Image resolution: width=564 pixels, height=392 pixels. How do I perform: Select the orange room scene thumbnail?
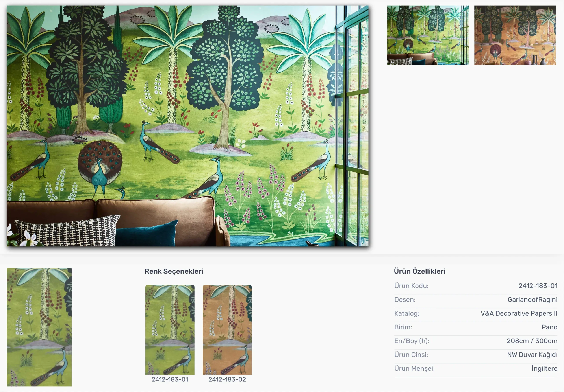[x=515, y=35]
